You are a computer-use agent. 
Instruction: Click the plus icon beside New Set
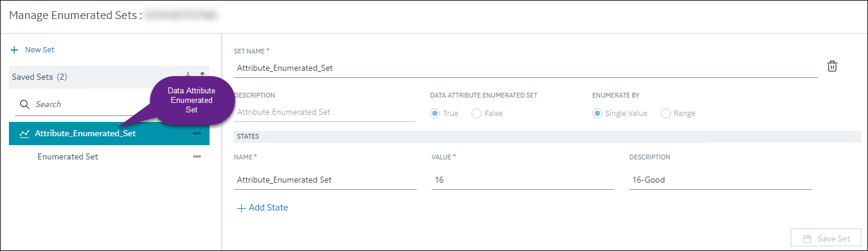pos(15,50)
